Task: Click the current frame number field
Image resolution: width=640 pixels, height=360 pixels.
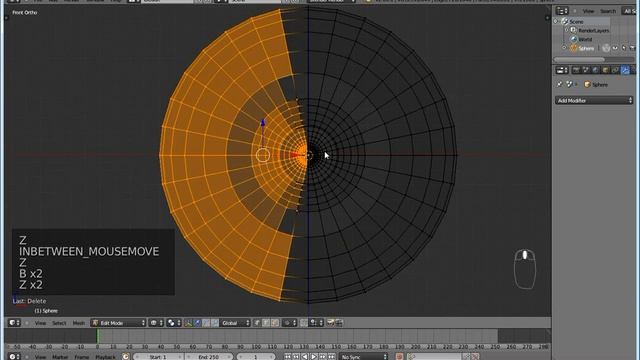Action: (x=256, y=357)
